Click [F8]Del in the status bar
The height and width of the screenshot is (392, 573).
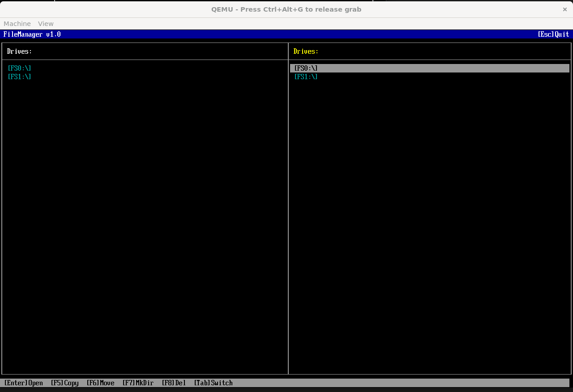pos(174,383)
